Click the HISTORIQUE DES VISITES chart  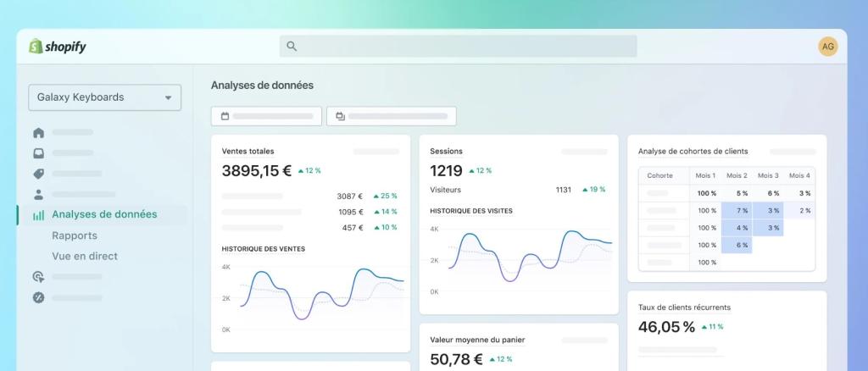pyautogui.click(x=521, y=258)
